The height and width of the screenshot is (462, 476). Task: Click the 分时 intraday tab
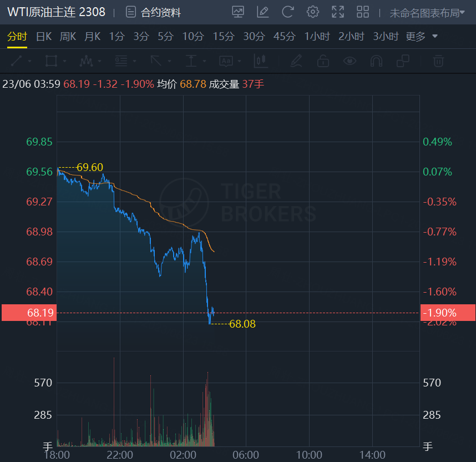coord(17,37)
